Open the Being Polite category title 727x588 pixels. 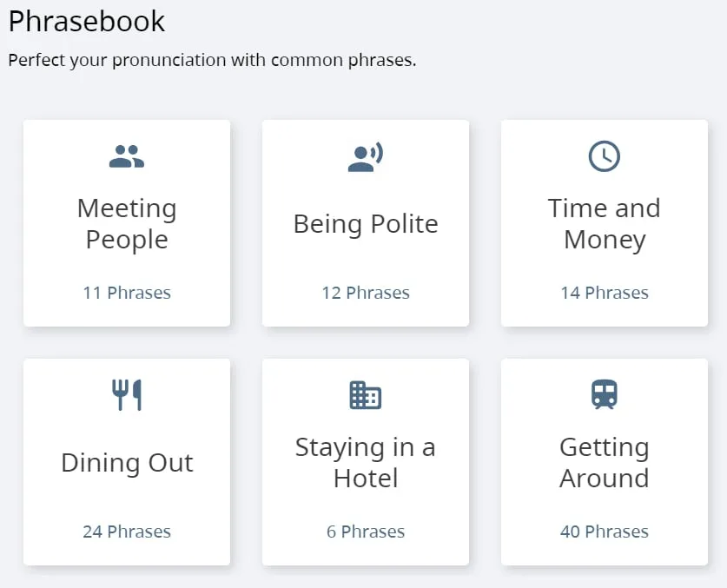tap(366, 224)
